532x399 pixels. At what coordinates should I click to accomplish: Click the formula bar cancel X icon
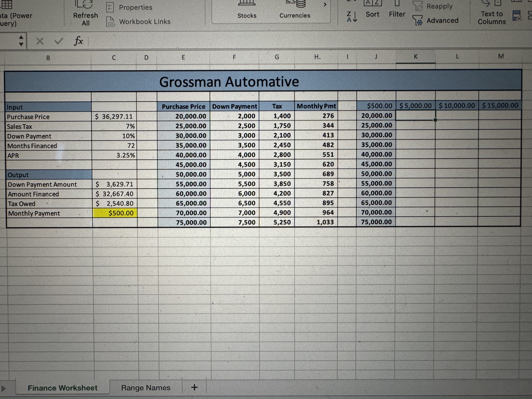point(40,41)
